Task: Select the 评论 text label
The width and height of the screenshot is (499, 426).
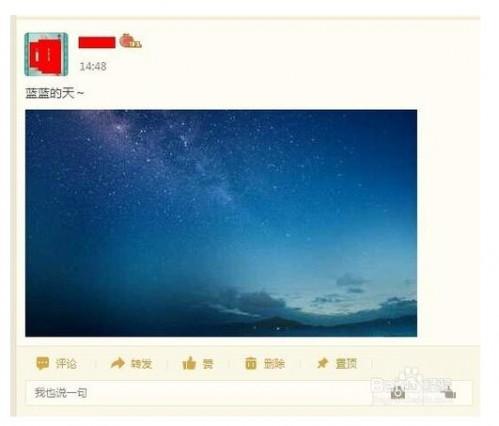Action: [66, 363]
